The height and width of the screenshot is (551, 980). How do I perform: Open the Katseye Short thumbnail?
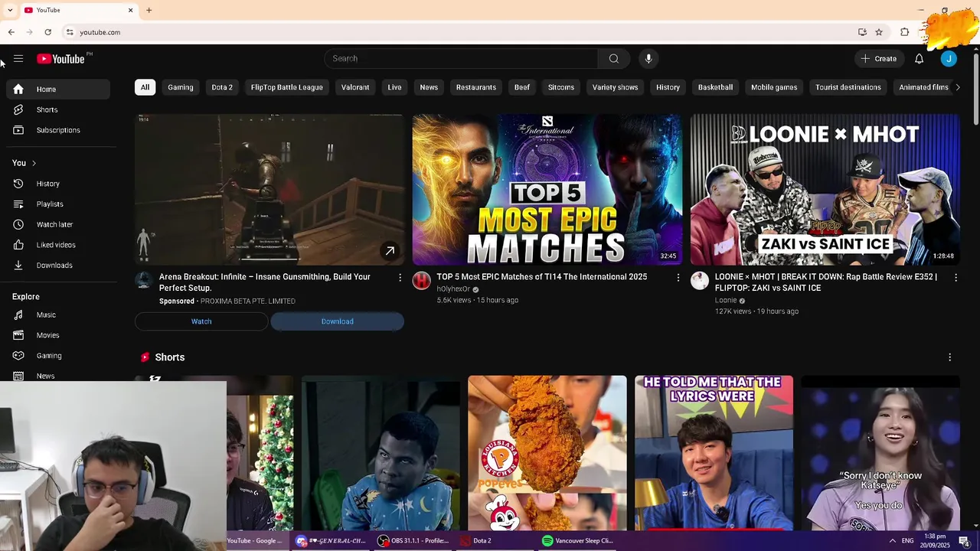coord(880,453)
